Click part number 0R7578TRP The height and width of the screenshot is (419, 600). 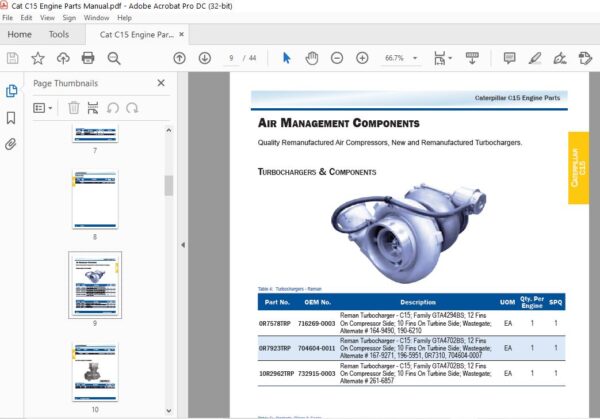tap(275, 324)
